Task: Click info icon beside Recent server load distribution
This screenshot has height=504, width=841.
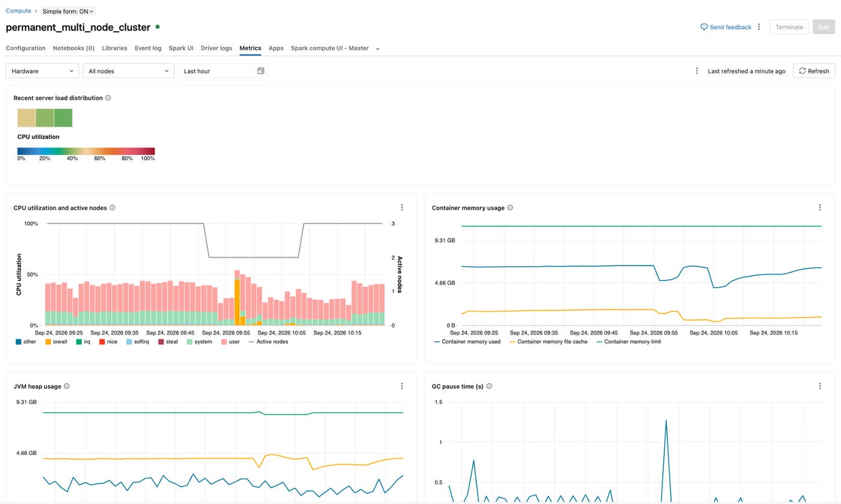Action: coord(108,98)
